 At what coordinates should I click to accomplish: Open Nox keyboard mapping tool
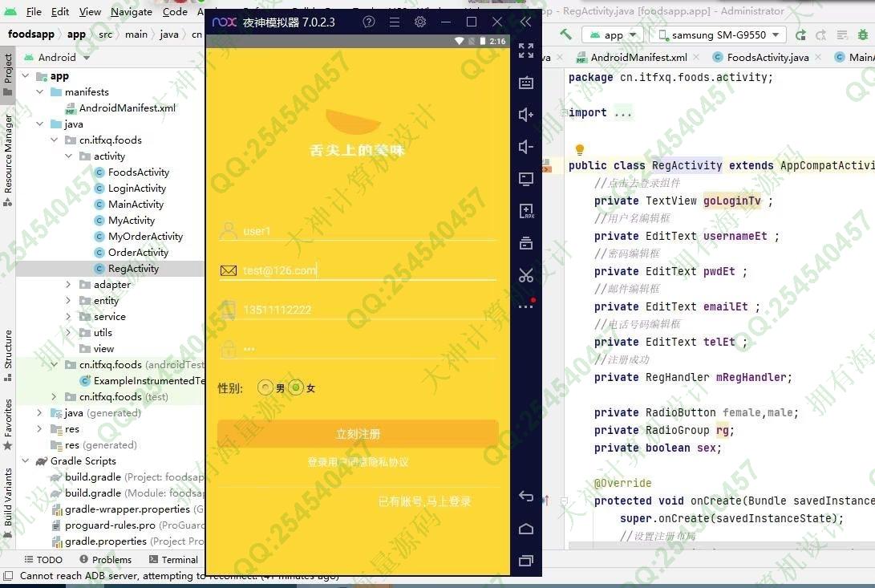[x=525, y=83]
